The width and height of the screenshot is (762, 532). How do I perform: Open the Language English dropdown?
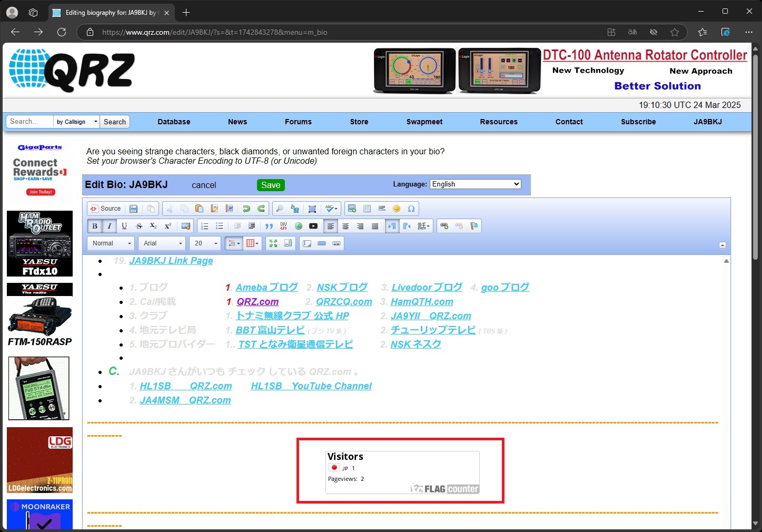(x=476, y=184)
